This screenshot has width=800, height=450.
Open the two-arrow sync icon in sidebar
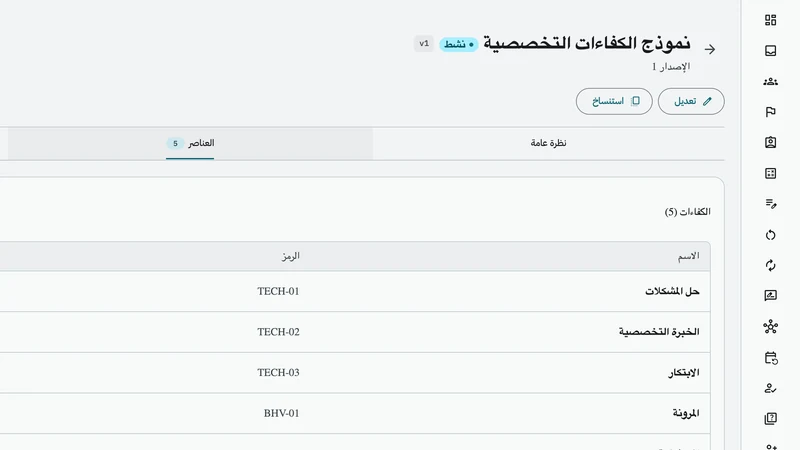click(770, 265)
